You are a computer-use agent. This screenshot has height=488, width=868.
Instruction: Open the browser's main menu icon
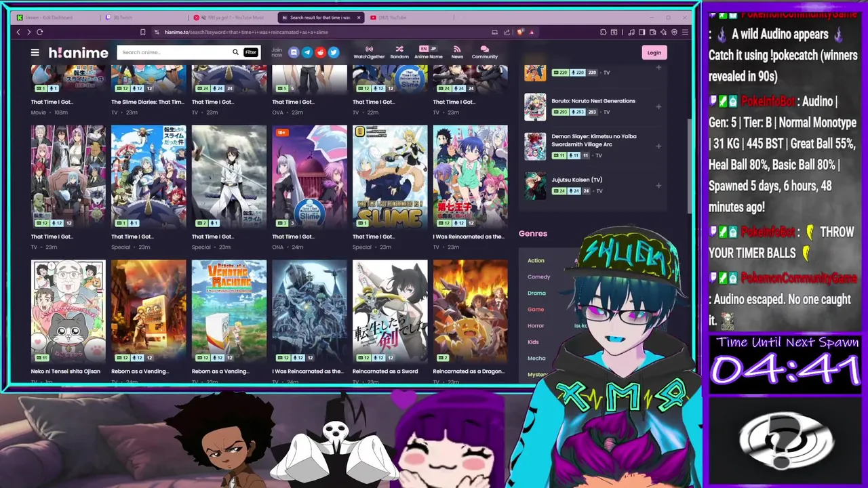pyautogui.click(x=685, y=32)
